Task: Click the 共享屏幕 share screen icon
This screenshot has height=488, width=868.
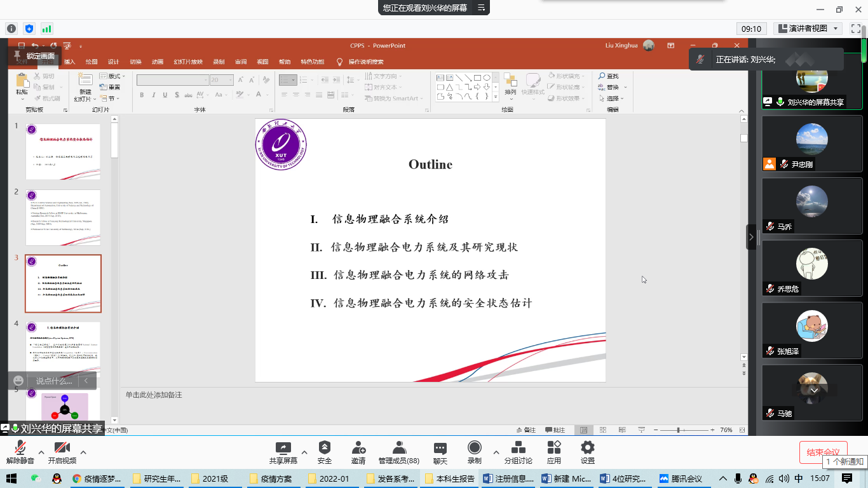Action: pyautogui.click(x=283, y=452)
